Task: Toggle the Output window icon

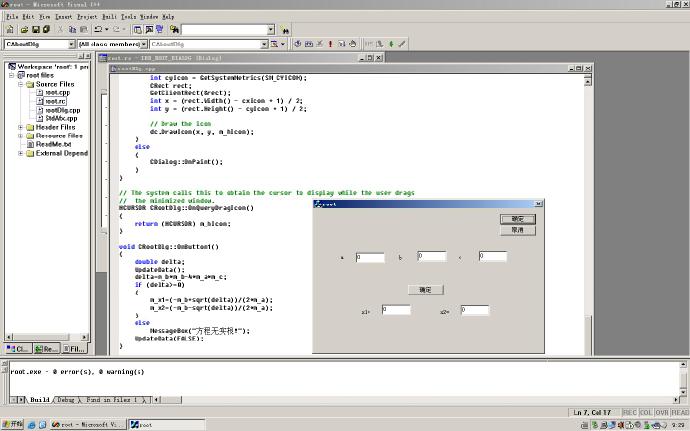Action: [149, 29]
